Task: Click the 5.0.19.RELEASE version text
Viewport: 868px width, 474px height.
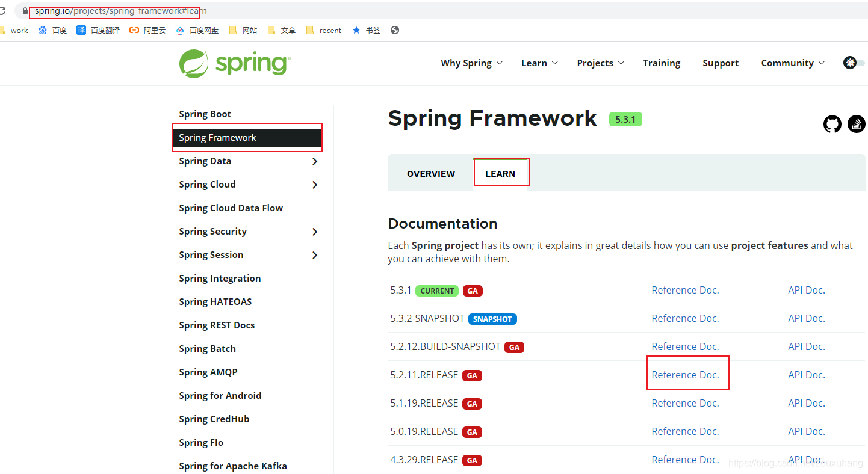Action: pos(424,431)
